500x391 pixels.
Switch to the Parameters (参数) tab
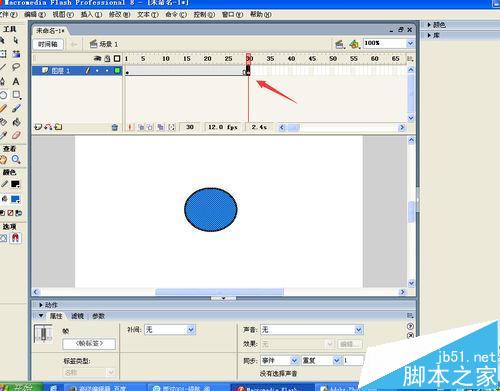click(98, 316)
